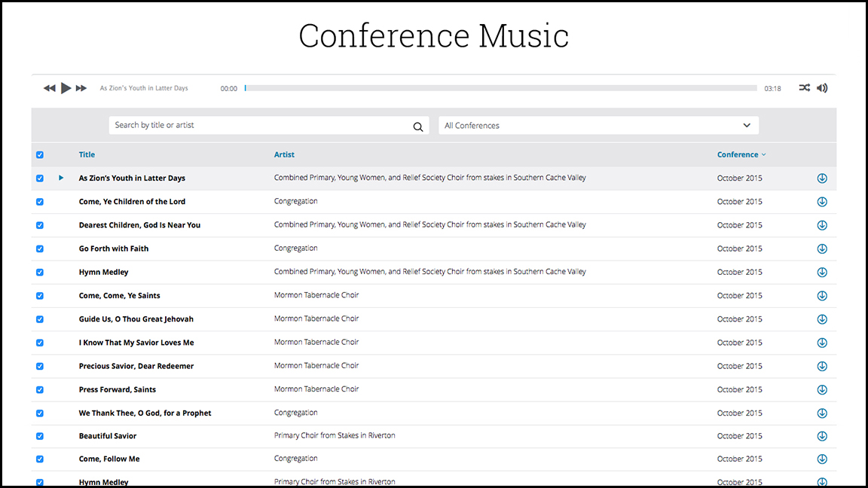Screen dimensions: 868x488
Task: Skip to the previous track
Action: click(x=50, y=88)
